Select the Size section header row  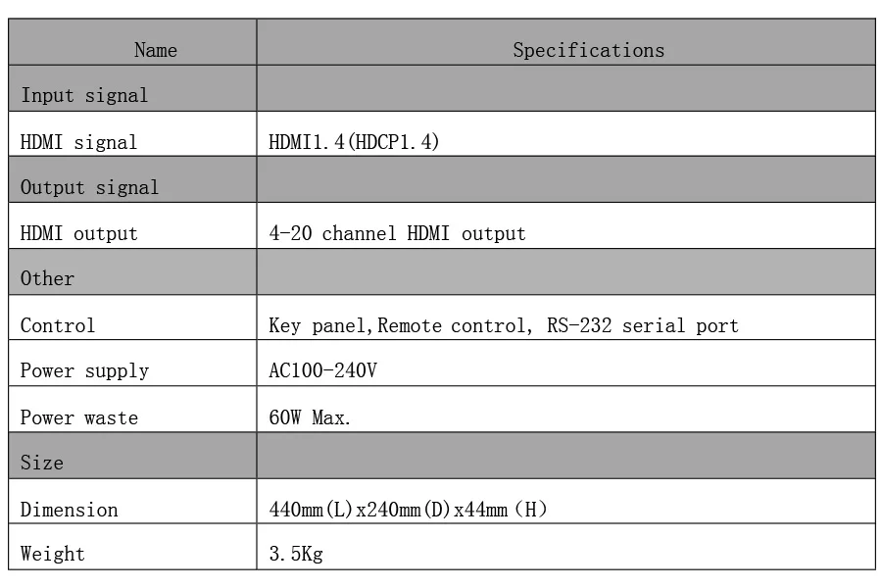(x=442, y=456)
